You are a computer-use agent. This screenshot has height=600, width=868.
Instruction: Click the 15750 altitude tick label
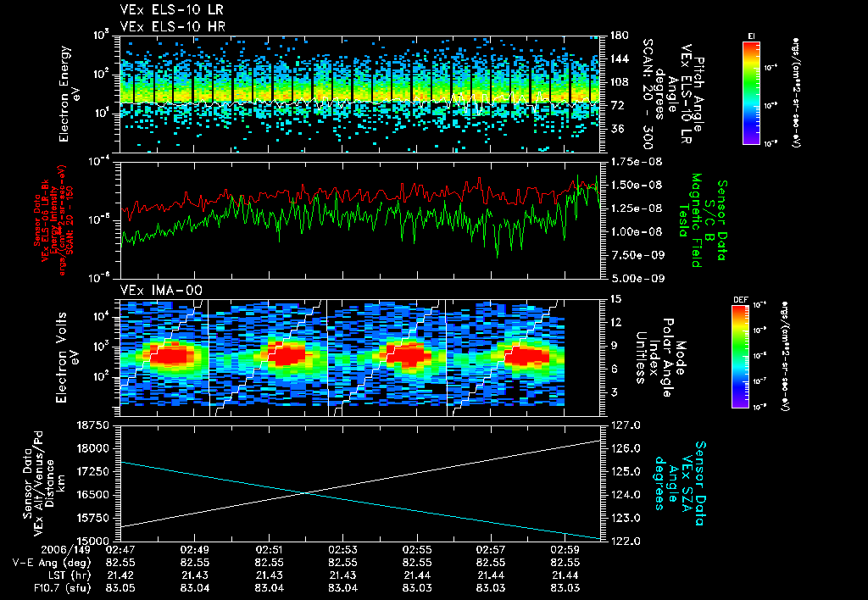click(x=93, y=518)
